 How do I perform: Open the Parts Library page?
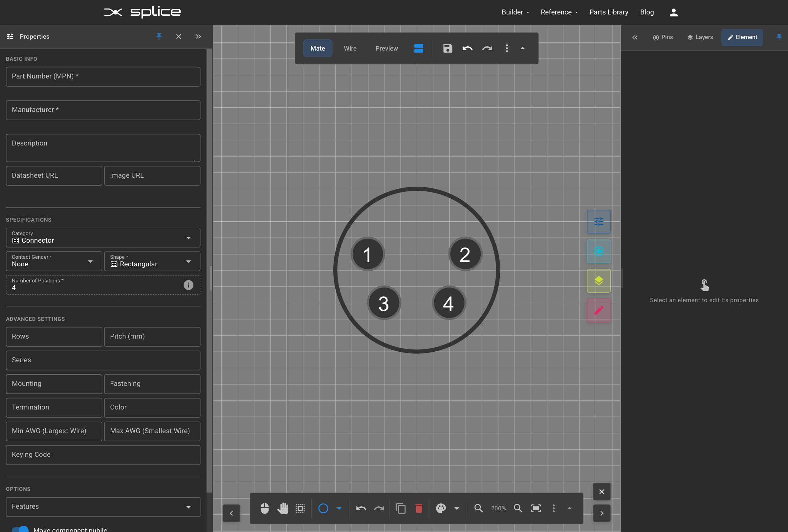tap(608, 12)
